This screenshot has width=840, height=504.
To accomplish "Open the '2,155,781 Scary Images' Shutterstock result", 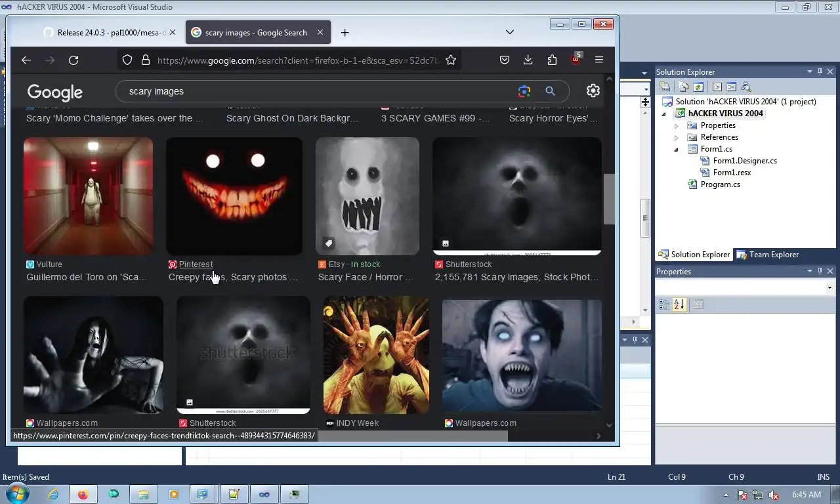I will point(516,277).
